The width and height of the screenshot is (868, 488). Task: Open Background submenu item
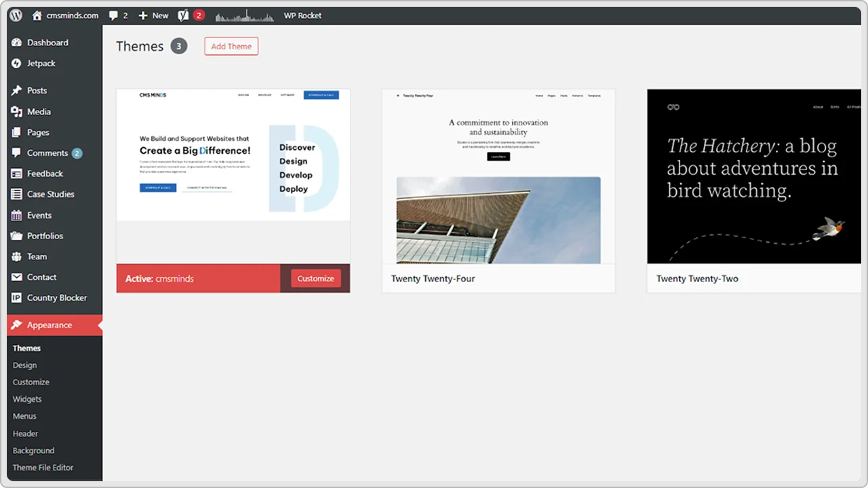[33, 451]
